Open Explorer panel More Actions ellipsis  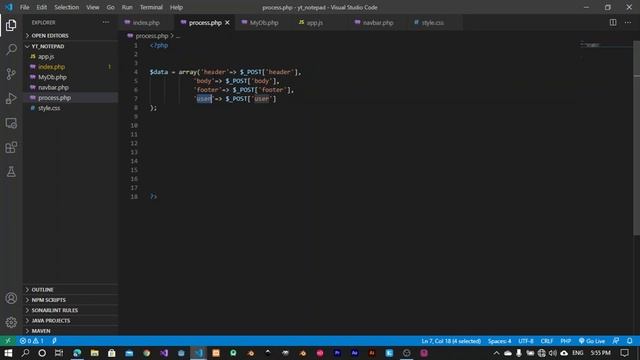point(106,22)
